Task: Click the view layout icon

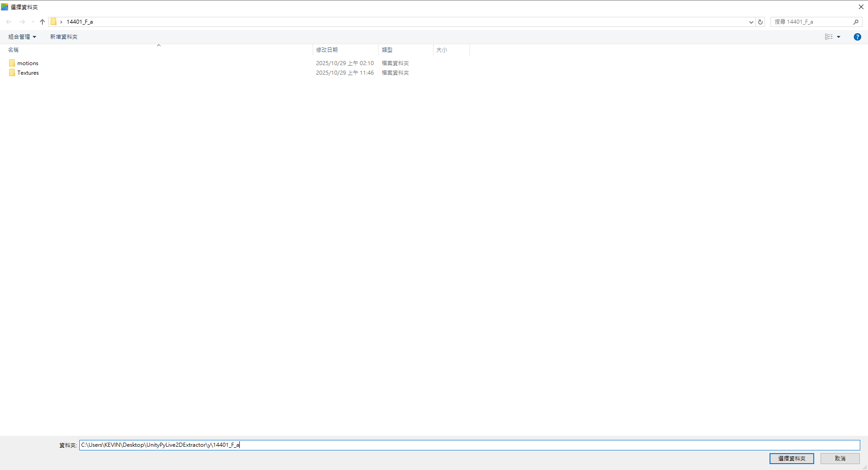Action: point(829,37)
